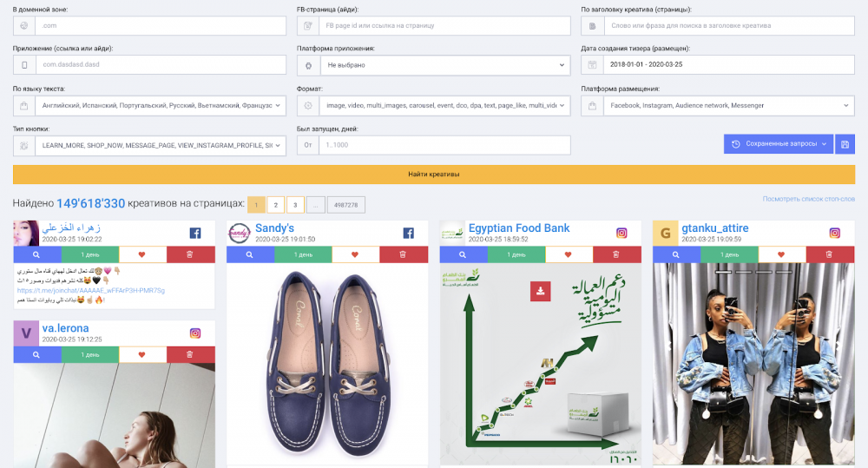Screen dimensions: 868x468
Task: Go to results page 2
Action: point(276,205)
